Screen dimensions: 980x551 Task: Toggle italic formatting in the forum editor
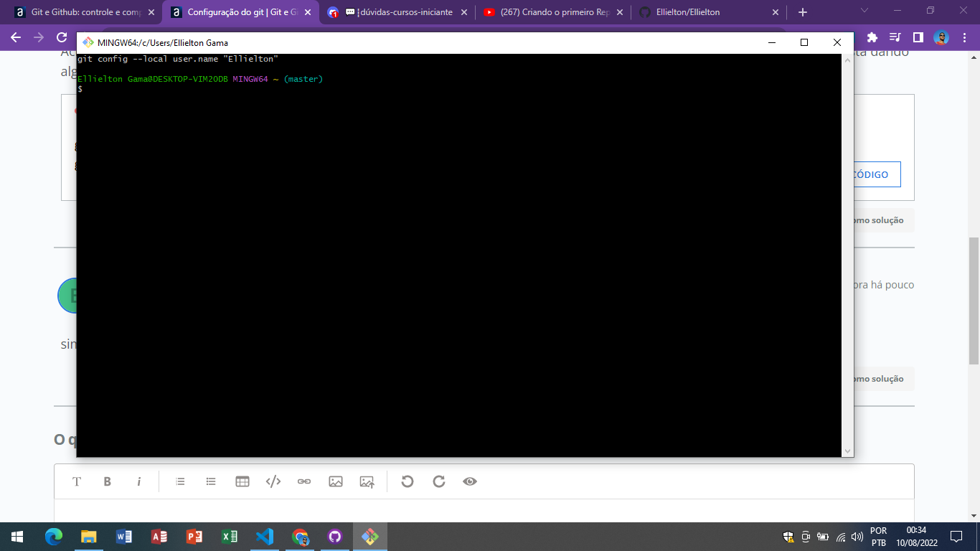click(x=139, y=481)
